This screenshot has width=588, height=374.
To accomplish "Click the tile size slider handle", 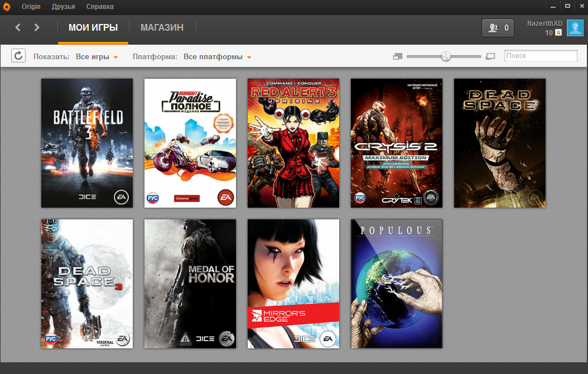I will pyautogui.click(x=446, y=56).
